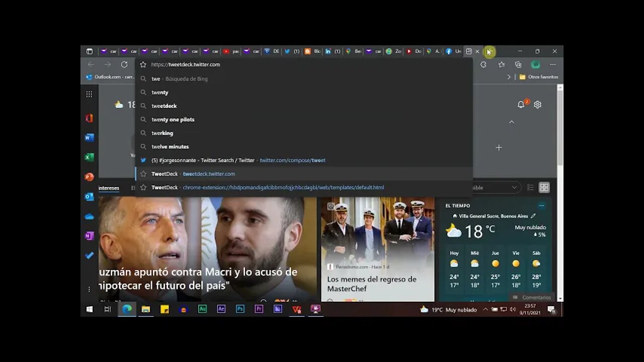Open OneDrive from the page sidebar

pyautogui.click(x=89, y=216)
